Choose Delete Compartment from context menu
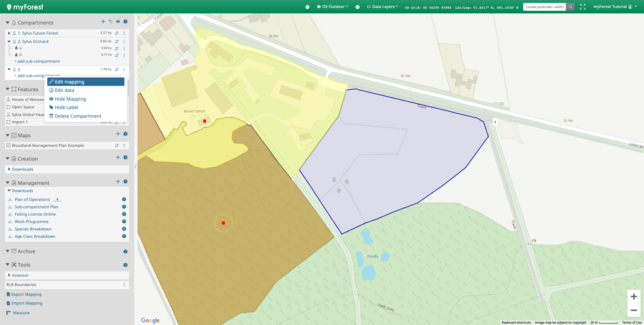This screenshot has height=325, width=644. click(77, 116)
